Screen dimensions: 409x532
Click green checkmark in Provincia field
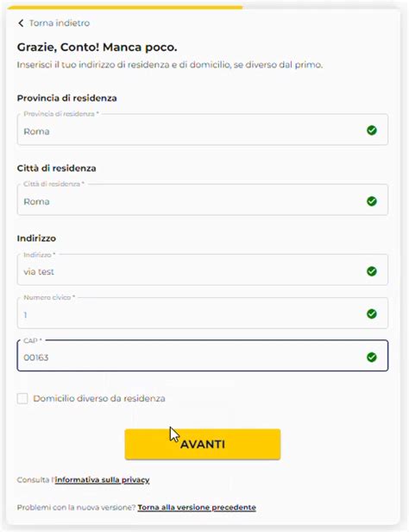tap(372, 130)
